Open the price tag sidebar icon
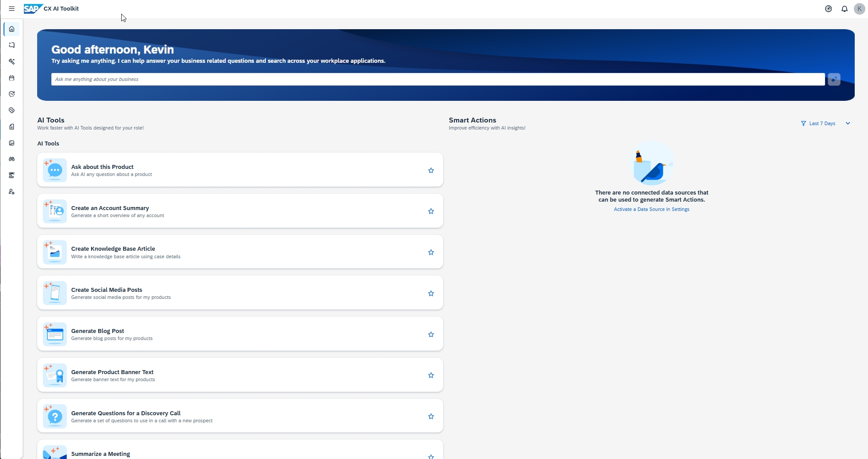 pyautogui.click(x=12, y=110)
